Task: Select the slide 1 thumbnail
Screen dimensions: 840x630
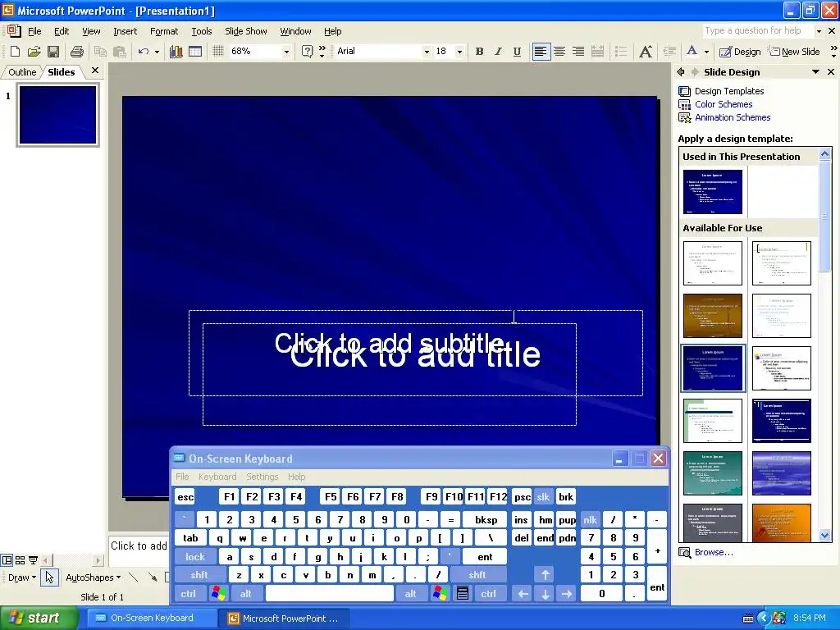Action: pyautogui.click(x=58, y=115)
